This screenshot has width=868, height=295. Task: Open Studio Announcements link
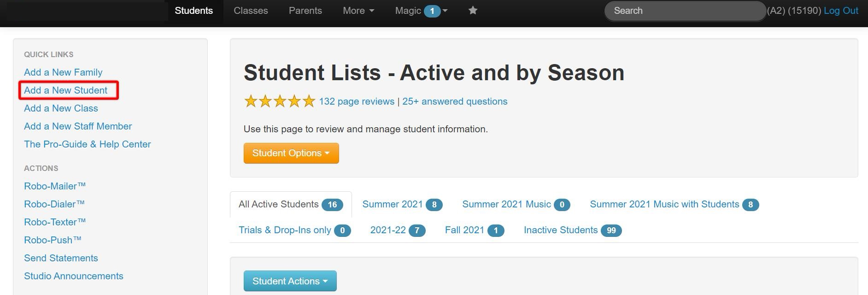(x=74, y=276)
